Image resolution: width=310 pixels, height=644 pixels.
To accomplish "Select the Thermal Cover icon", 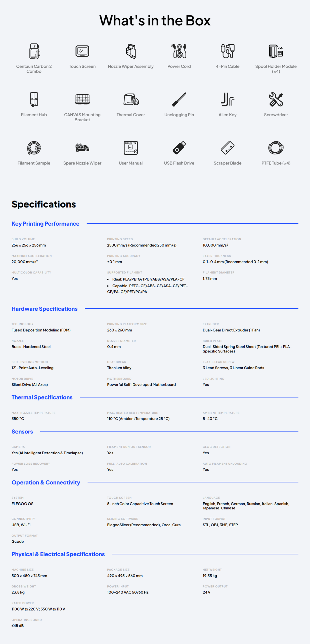I will 131,99.
